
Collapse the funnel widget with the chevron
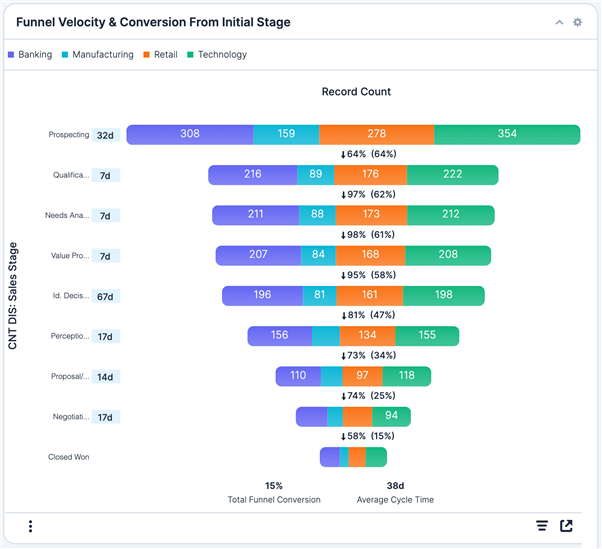(x=559, y=22)
